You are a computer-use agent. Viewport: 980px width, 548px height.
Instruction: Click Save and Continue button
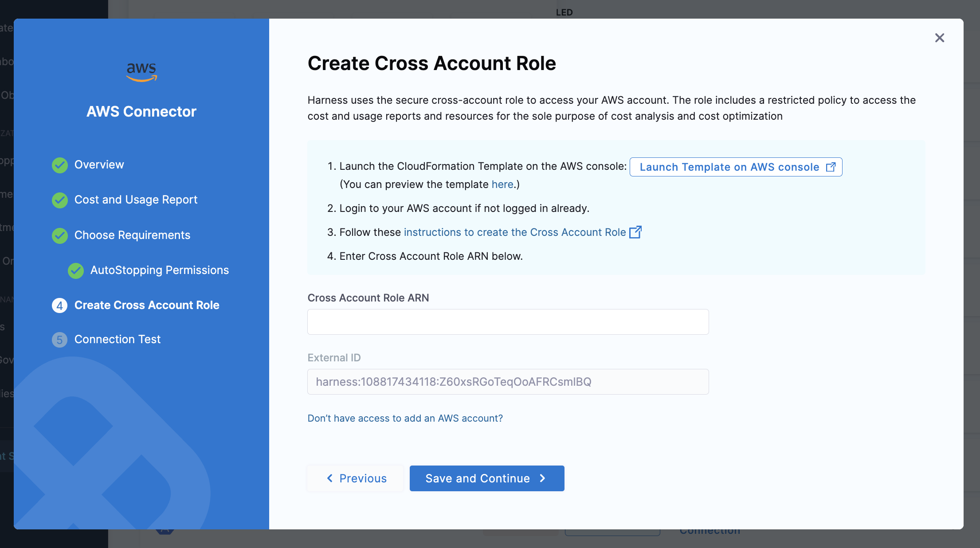487,478
